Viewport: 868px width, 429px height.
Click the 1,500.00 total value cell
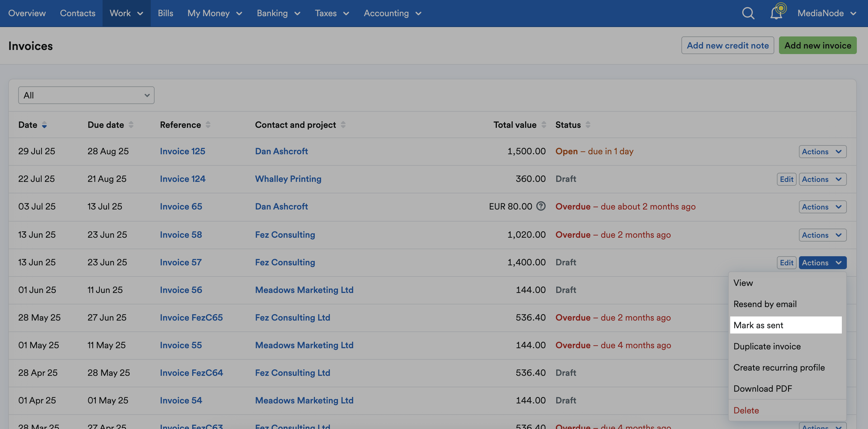(526, 151)
